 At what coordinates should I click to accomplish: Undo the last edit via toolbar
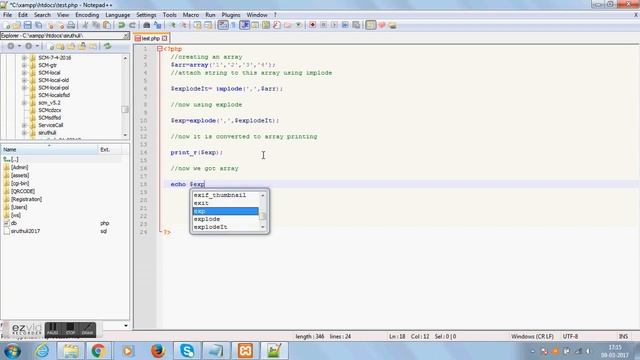point(121,25)
